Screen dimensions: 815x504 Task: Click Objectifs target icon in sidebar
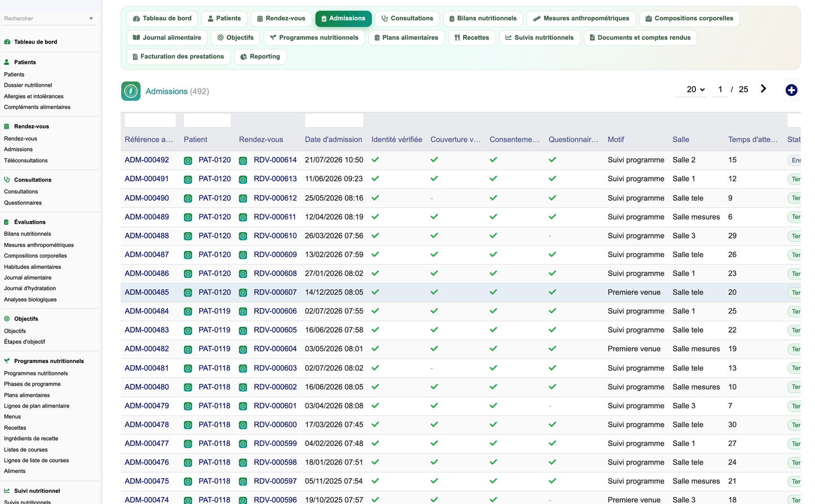click(x=7, y=319)
